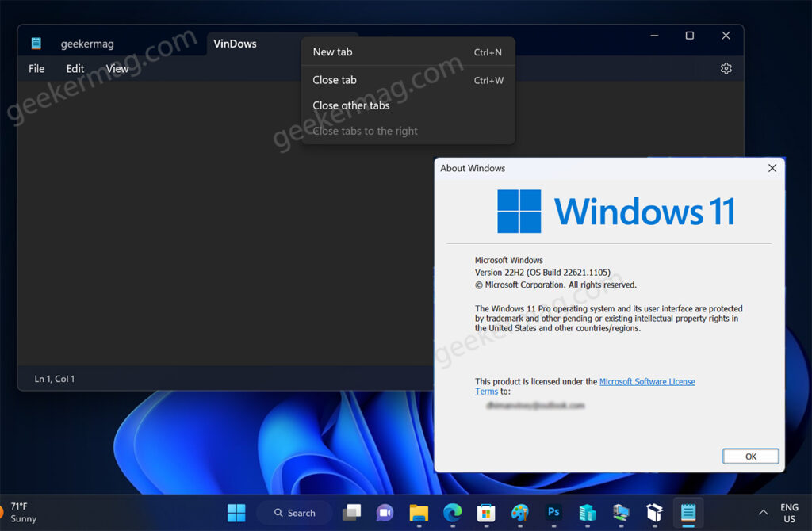Launch the Chat app from taskbar
The image size is (812, 531).
385,512
